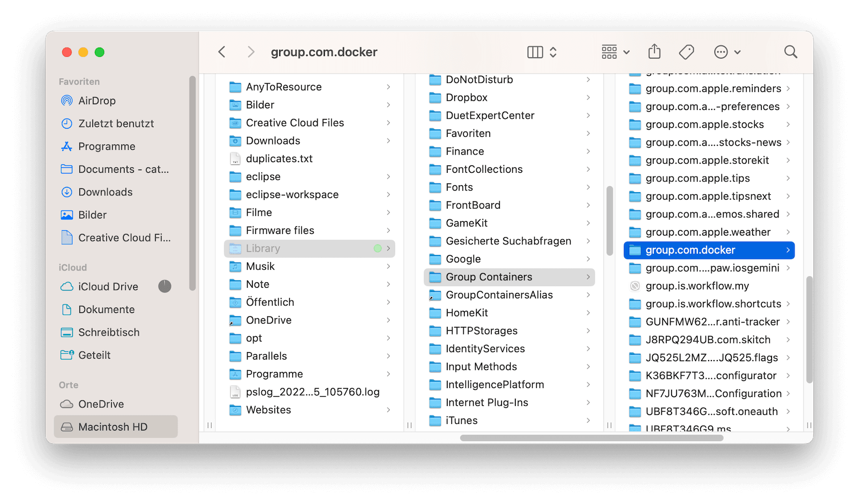Open Creative Cloud Fi... sidebar entry
The height and width of the screenshot is (504, 859).
click(x=116, y=238)
